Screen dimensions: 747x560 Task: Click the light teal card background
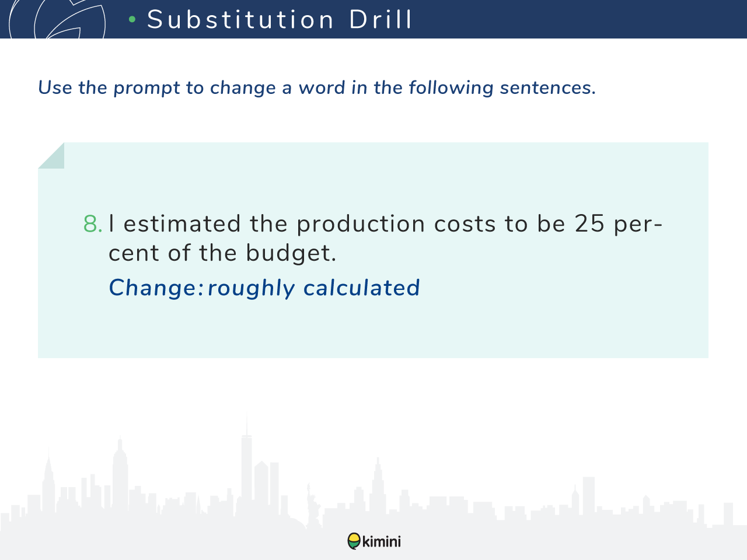pyautogui.click(x=373, y=250)
